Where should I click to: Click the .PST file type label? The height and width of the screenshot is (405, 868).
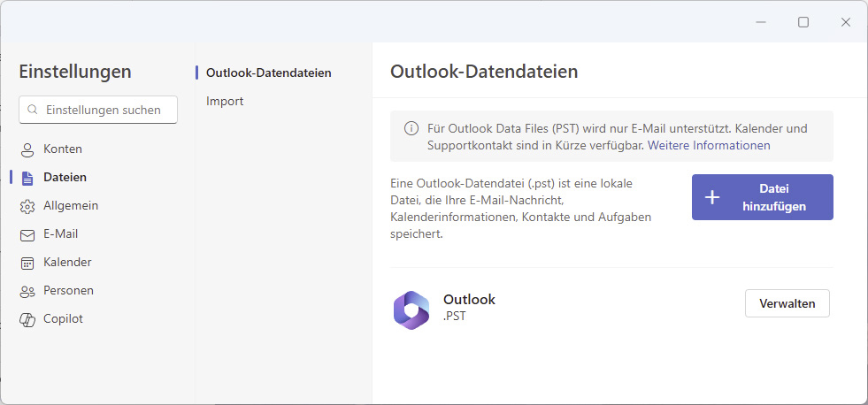click(454, 317)
